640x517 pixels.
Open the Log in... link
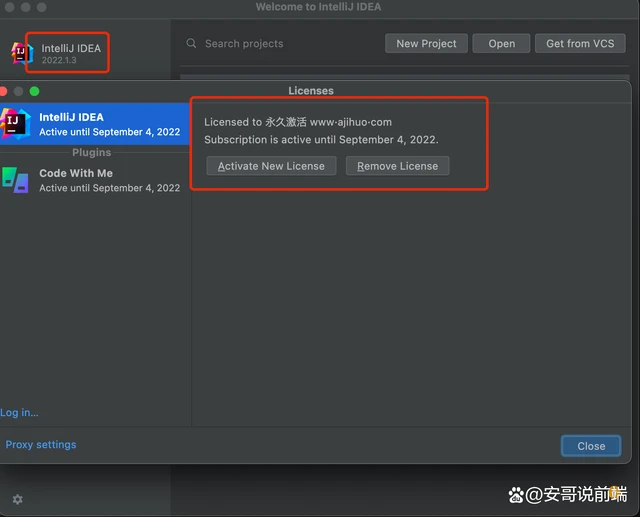pyautogui.click(x=19, y=412)
